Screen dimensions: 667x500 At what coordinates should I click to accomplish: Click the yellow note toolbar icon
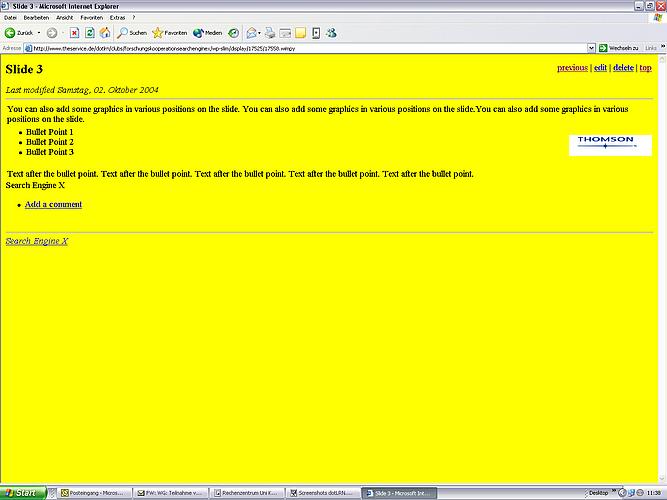(x=300, y=33)
